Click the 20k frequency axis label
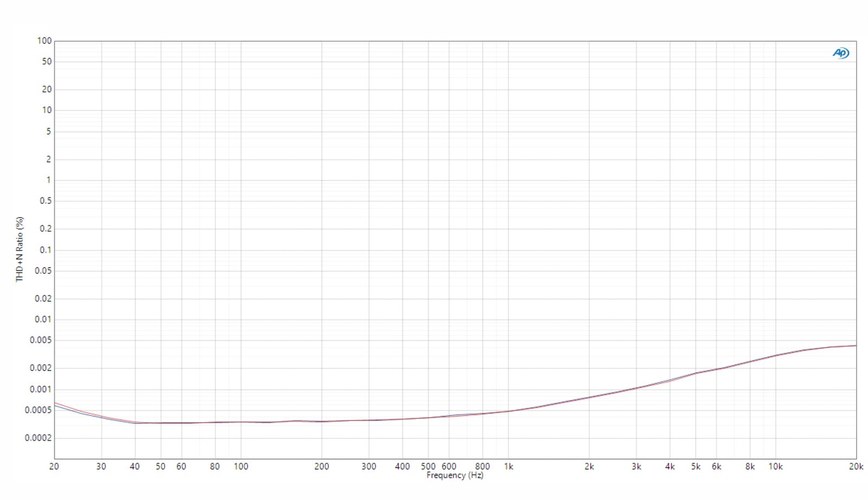The height and width of the screenshot is (499, 868). pyautogui.click(x=856, y=466)
